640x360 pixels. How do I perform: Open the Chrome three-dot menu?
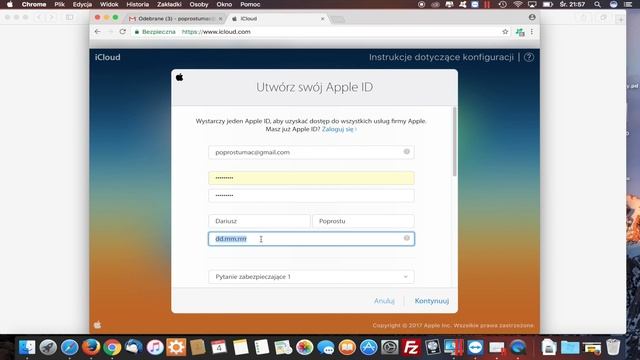531,31
